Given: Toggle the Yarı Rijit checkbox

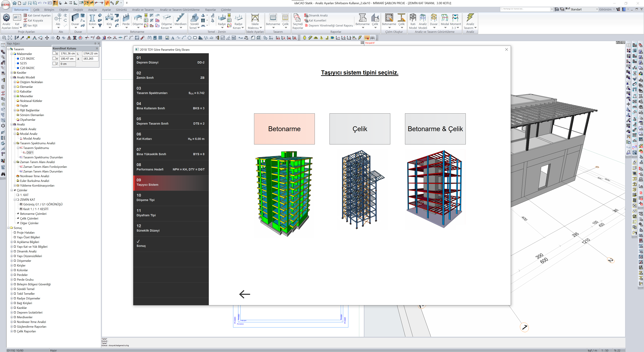Looking at the screenshot, I should click(x=25, y=25).
